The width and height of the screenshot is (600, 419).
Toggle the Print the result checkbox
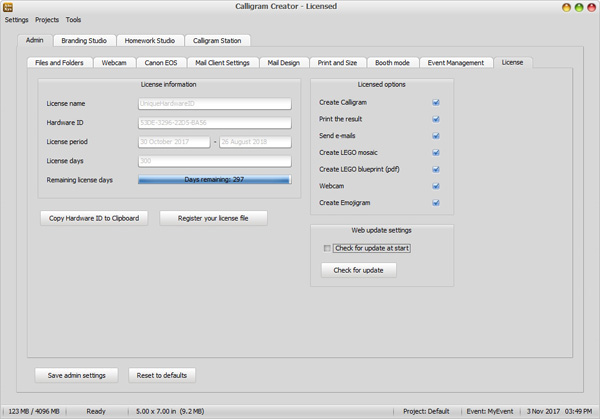(x=436, y=119)
